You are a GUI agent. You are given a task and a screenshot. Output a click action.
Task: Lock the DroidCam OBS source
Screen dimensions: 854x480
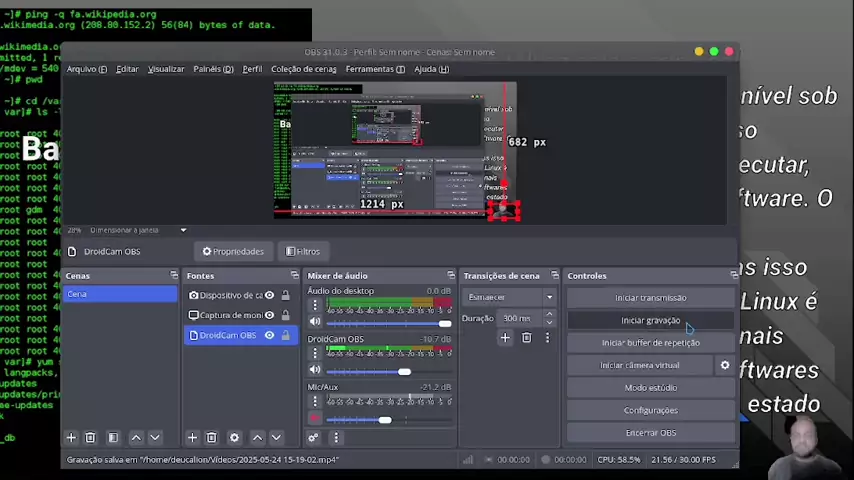(x=285, y=335)
